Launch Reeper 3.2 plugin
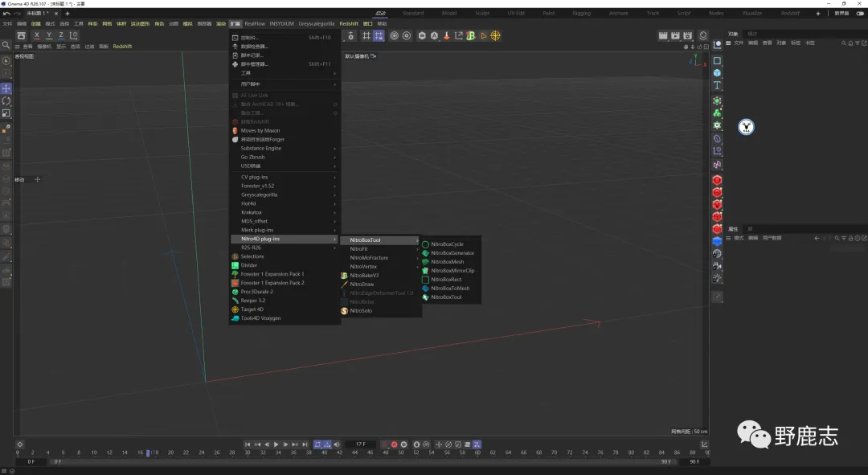The width and height of the screenshot is (868, 475). (x=285, y=301)
